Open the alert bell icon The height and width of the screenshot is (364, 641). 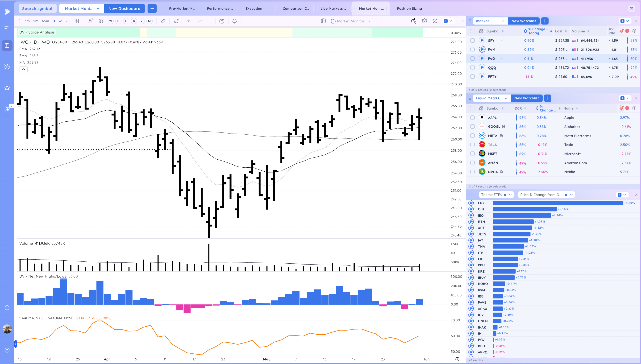(234, 21)
